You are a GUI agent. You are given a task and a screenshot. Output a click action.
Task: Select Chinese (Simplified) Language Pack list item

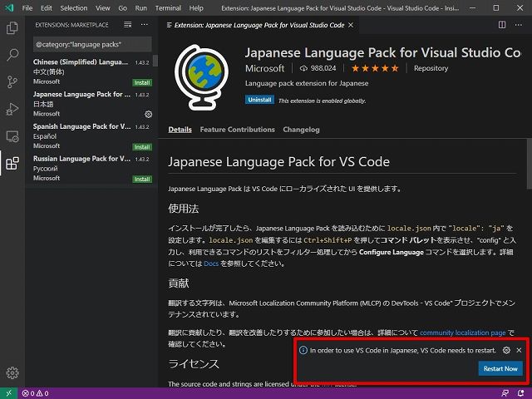(91, 71)
